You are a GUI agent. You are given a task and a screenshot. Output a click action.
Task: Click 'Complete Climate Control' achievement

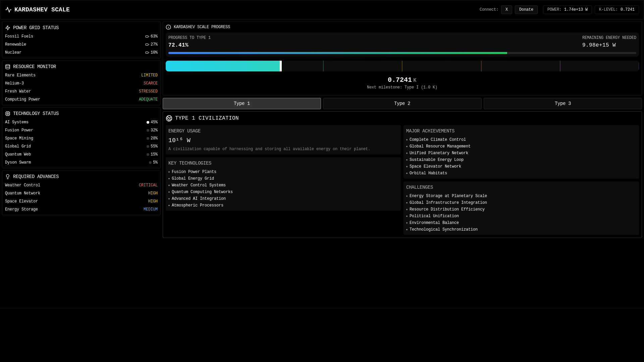tap(438, 140)
